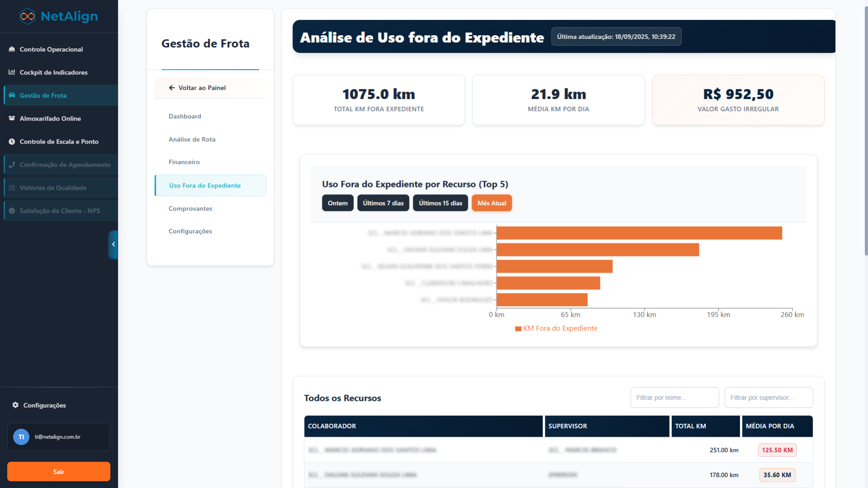This screenshot has height=488, width=868.
Task: Enable the Últimos 7 dias filter
Action: pyautogui.click(x=383, y=203)
